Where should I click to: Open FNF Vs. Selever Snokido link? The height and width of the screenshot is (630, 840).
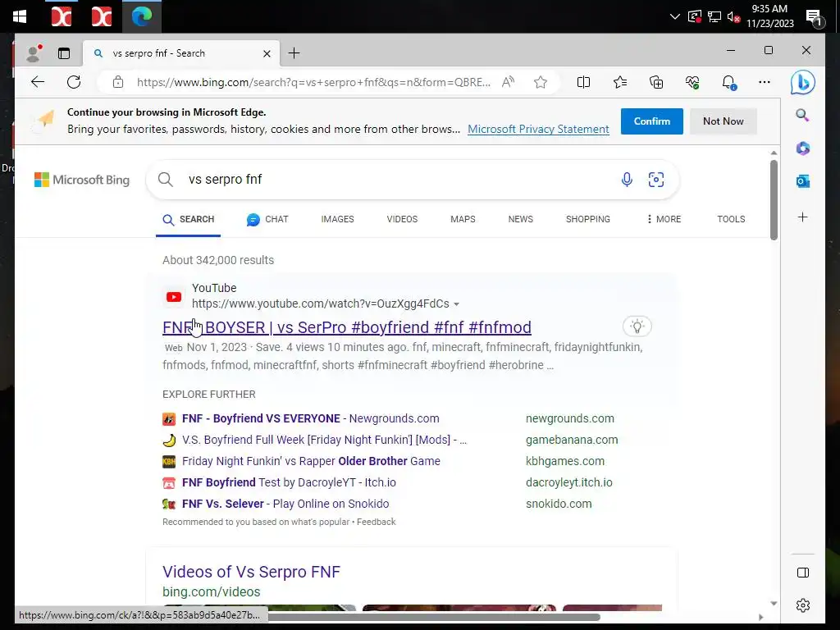(x=285, y=504)
